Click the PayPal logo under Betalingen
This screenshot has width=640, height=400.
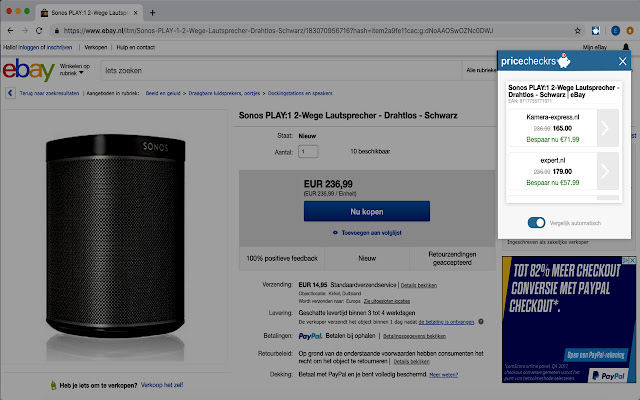click(x=310, y=336)
